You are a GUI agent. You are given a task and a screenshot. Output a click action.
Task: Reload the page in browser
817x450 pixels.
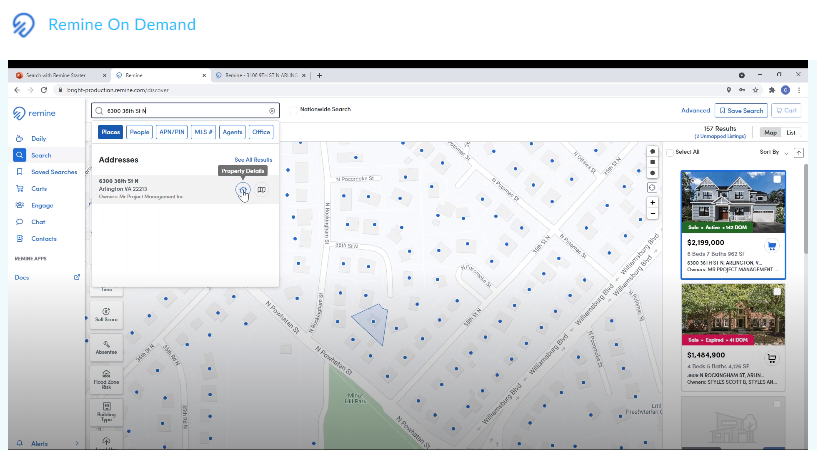click(44, 90)
